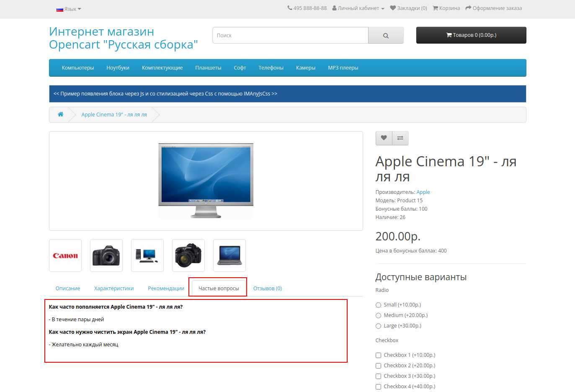This screenshot has height=392, width=575.
Task: Open the laptop thumbnail image
Action: coord(229,255)
